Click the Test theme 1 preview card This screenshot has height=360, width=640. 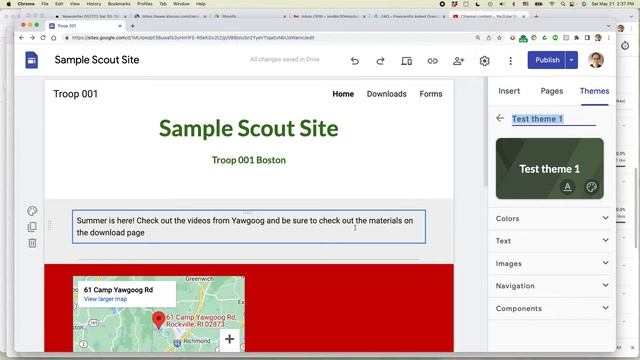[x=549, y=168]
